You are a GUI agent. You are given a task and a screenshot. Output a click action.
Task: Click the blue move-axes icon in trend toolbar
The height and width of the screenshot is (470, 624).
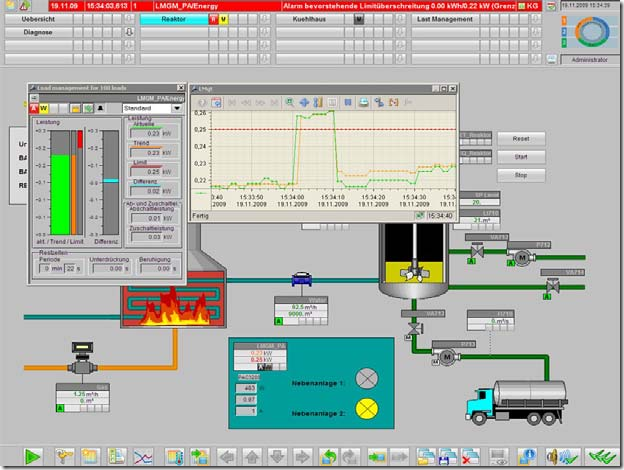click(x=304, y=102)
